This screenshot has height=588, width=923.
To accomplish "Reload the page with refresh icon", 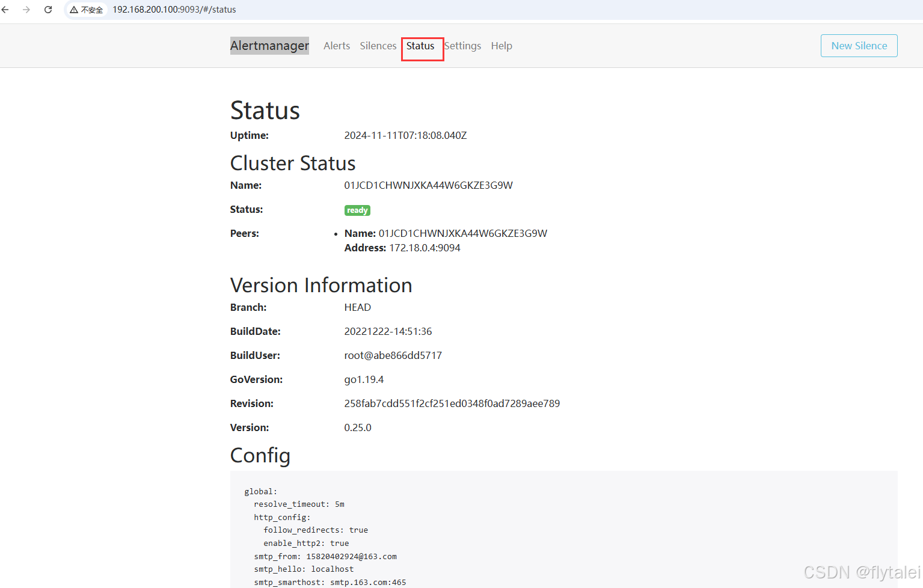I will coord(48,10).
